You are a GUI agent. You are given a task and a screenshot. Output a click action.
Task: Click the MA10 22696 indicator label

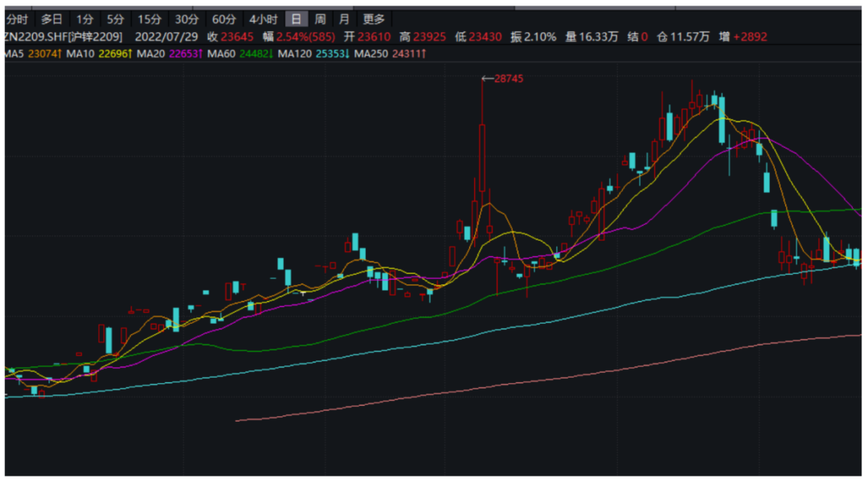pos(99,54)
